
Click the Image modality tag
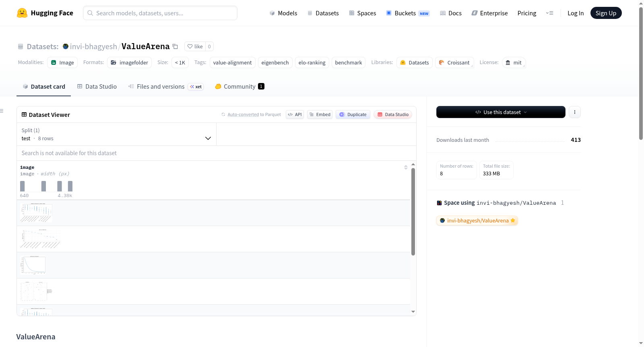pyautogui.click(x=62, y=62)
